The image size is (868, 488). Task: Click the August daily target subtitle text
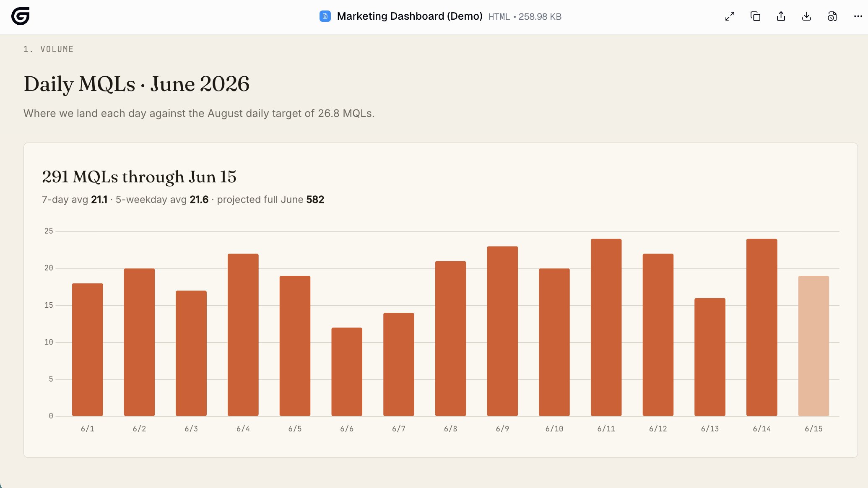199,113
